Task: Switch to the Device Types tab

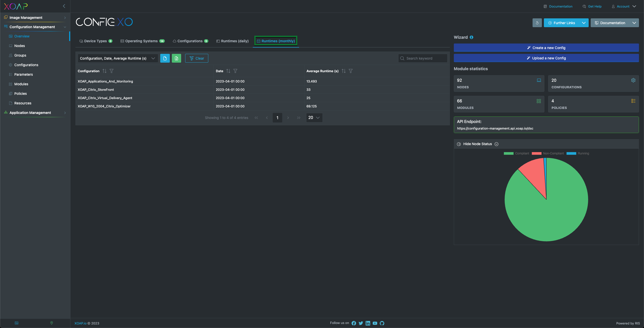Action: (x=96, y=41)
